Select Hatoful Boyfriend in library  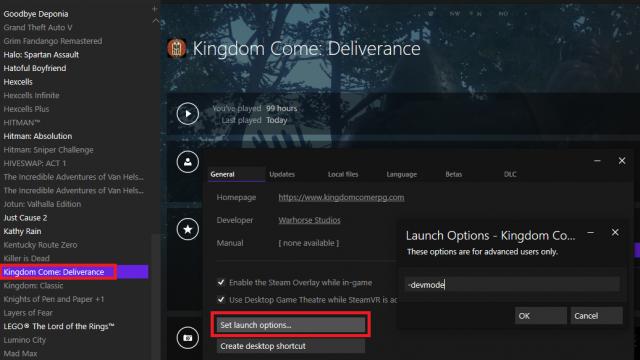(35, 68)
